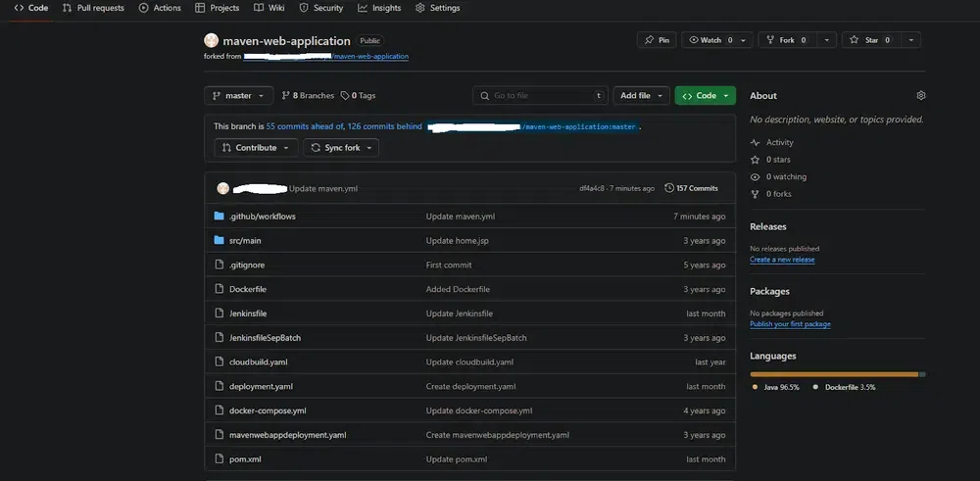
Task: Open repository Settings tab
Action: pyautogui.click(x=437, y=8)
